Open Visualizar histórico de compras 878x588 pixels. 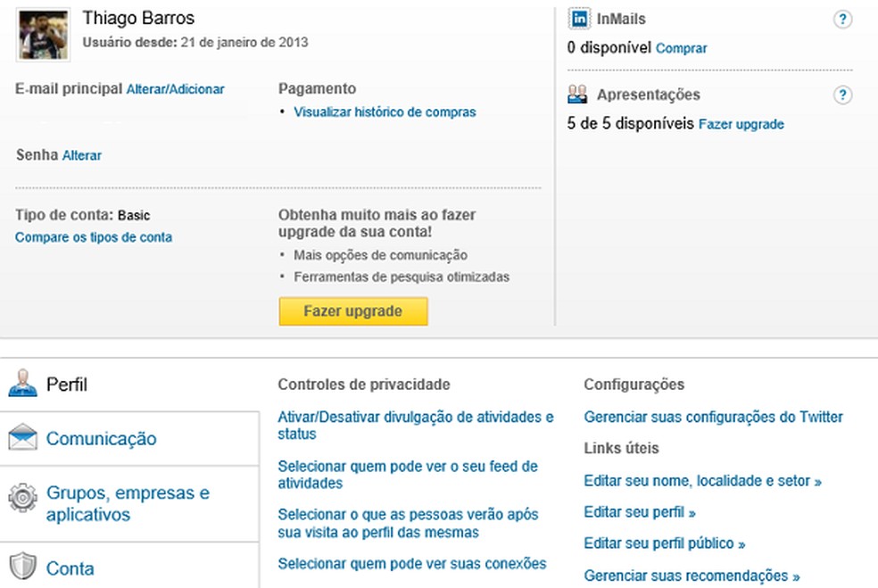[385, 112]
